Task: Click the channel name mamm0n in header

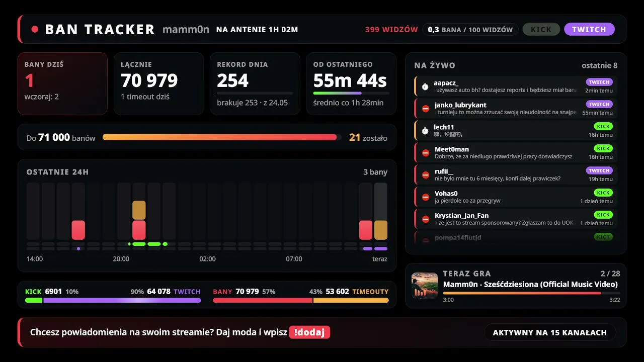Action: (x=186, y=30)
